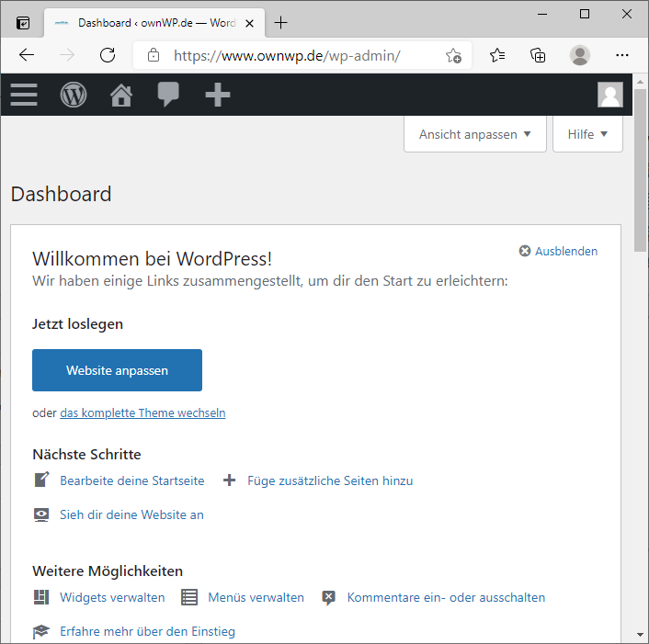Open das komplette Theme wechseln link

tap(142, 412)
